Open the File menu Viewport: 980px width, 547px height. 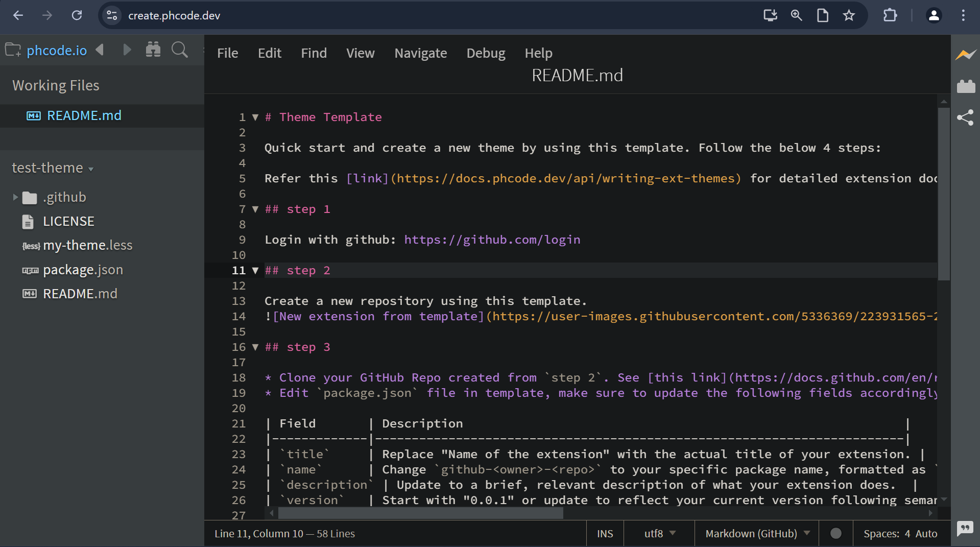(x=228, y=53)
